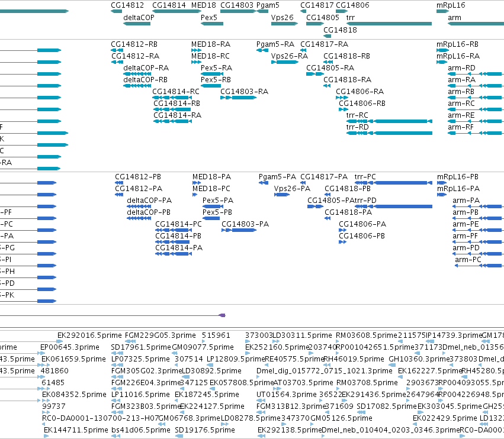The image size is (504, 439).
Task: Select protein label 'Pgam5-PA'
Action: click(277, 177)
